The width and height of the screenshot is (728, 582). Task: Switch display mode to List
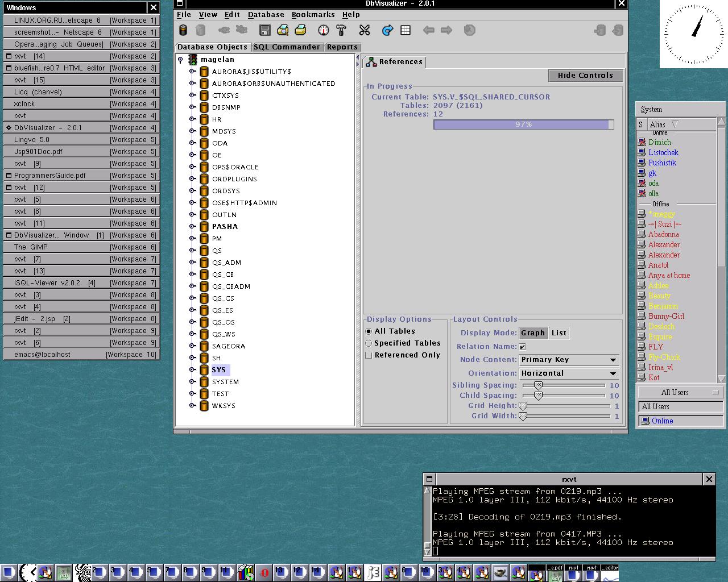559,333
